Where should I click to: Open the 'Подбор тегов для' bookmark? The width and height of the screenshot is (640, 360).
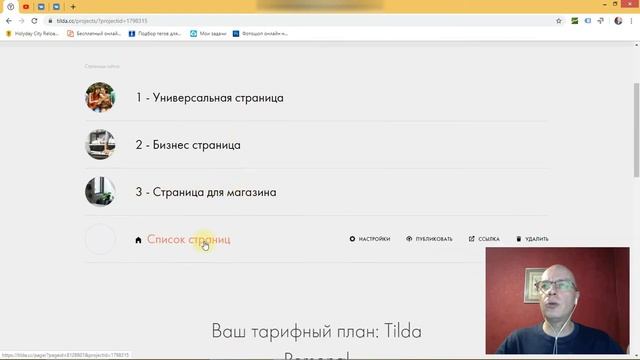pos(155,33)
